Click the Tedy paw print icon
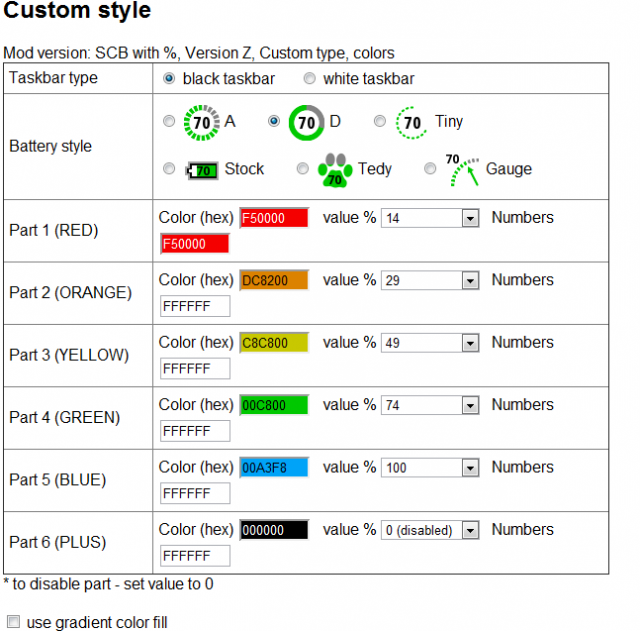This screenshot has height=631, width=640. pyautogui.click(x=335, y=171)
